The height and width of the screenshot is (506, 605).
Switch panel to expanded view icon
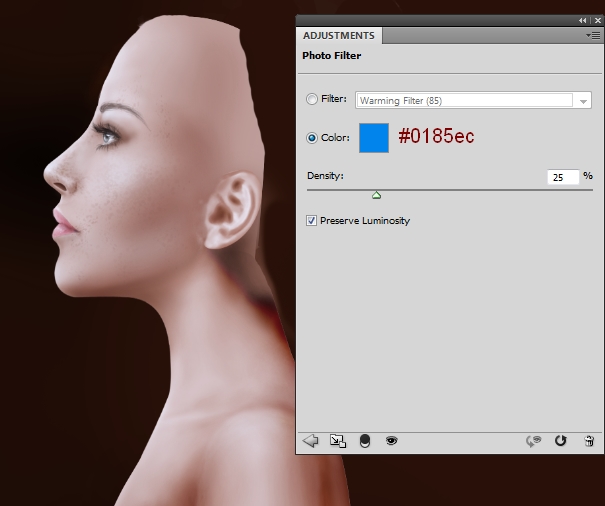[x=337, y=440]
